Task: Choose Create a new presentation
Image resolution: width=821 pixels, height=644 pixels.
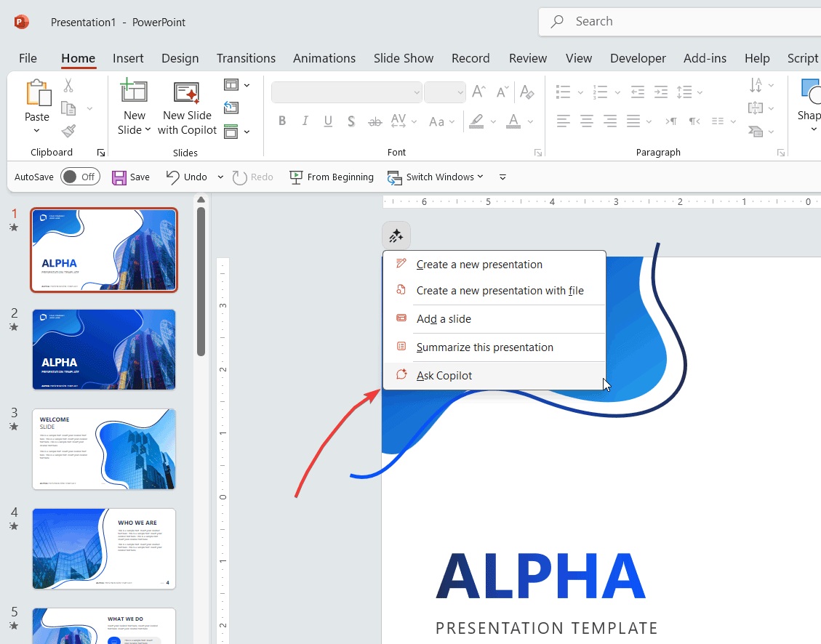Action: tap(479, 264)
